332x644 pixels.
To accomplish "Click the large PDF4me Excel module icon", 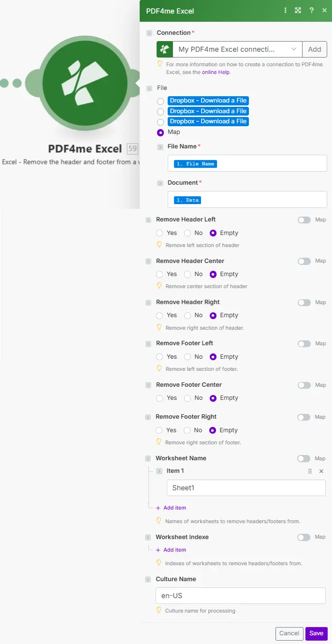I will click(85, 84).
